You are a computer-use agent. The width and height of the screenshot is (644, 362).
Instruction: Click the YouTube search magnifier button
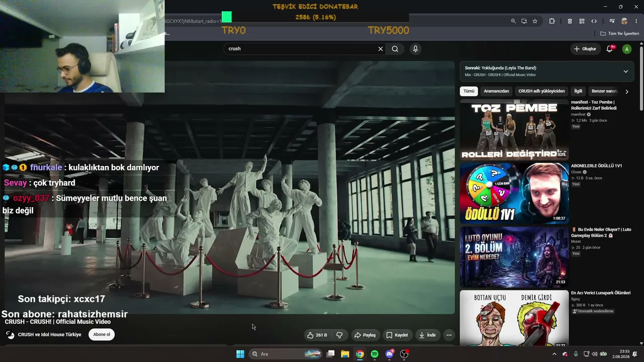pyautogui.click(x=395, y=49)
